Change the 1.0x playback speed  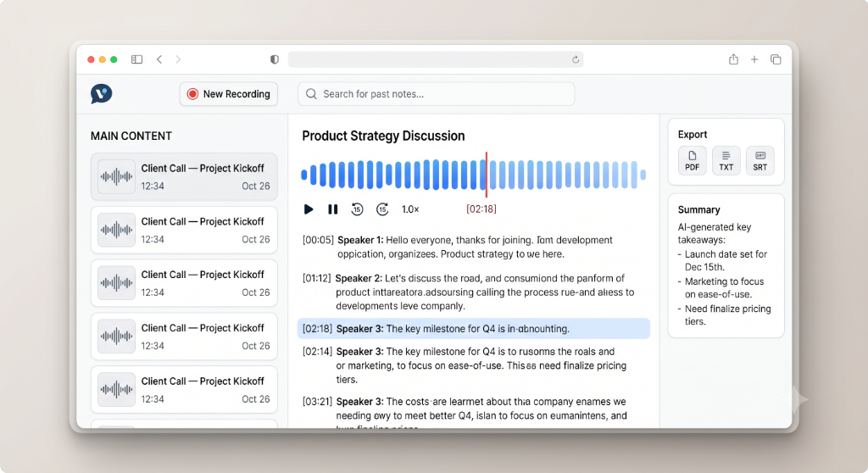pyautogui.click(x=410, y=209)
